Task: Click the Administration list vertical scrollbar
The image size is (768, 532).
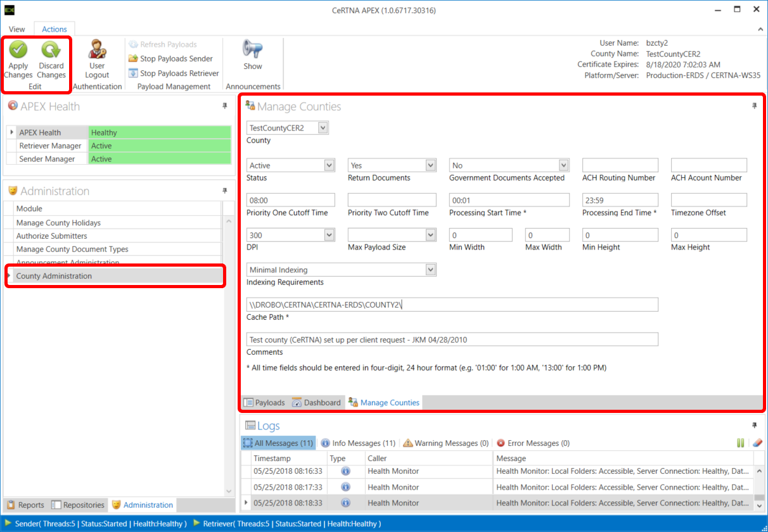Action: pos(229,355)
